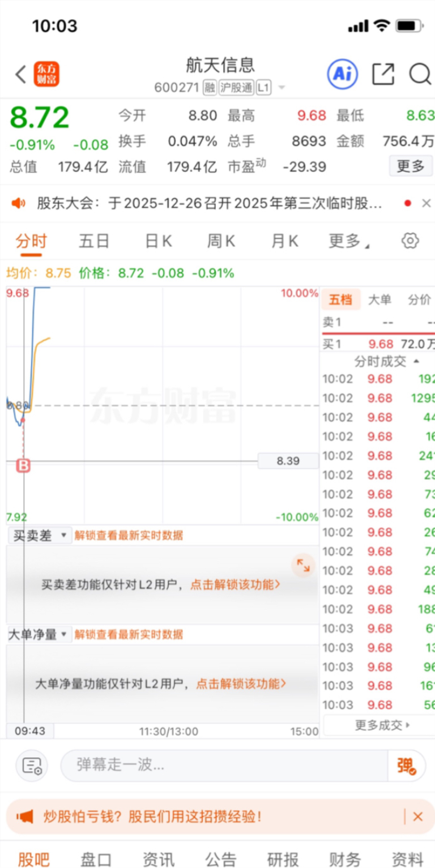Tap the 融 margin trading tag
Viewport: 435px width, 868px height.
tap(210, 88)
